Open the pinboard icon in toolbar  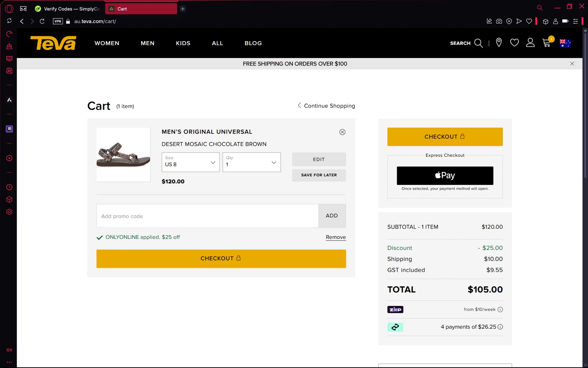point(489,21)
